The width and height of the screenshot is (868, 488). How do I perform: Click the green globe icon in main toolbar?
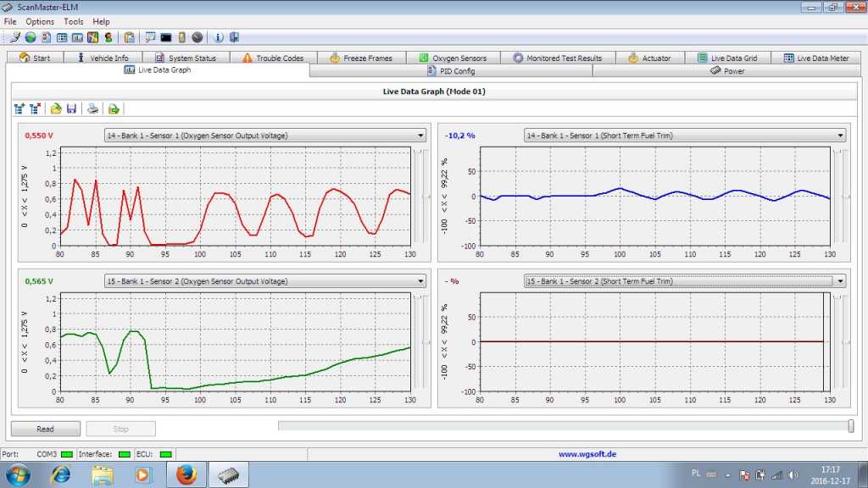[x=31, y=37]
